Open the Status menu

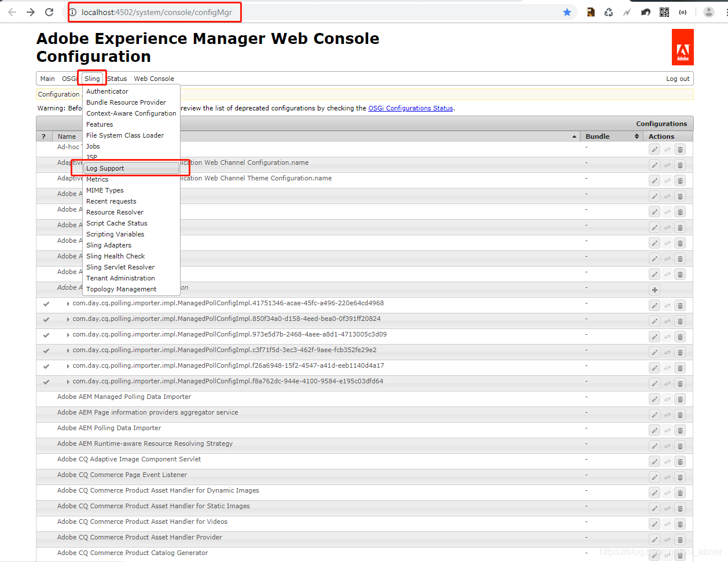pos(117,79)
